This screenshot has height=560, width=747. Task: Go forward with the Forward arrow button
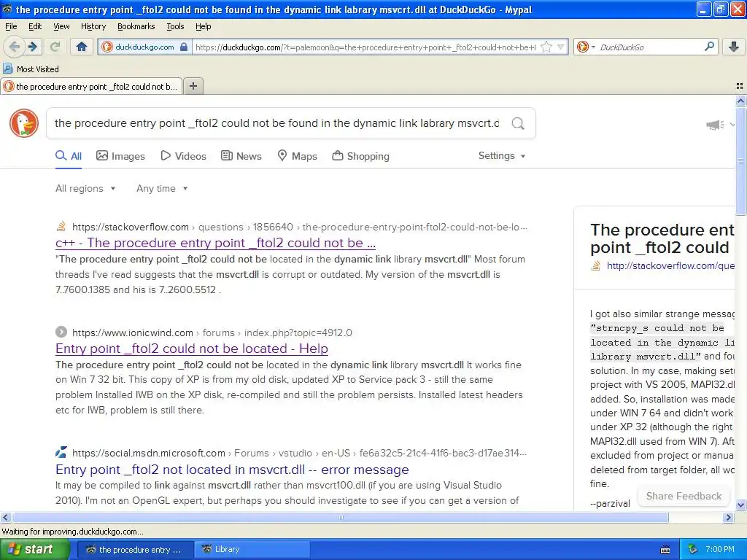tap(33, 47)
